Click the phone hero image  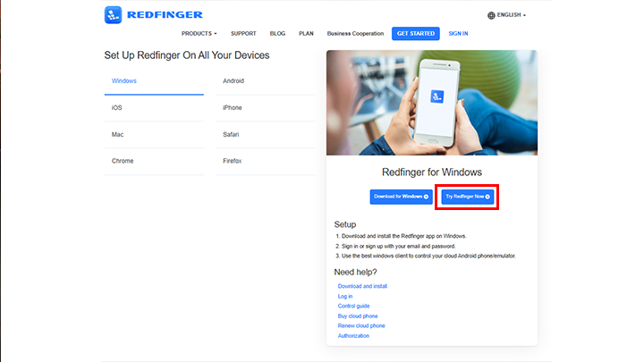[432, 103]
